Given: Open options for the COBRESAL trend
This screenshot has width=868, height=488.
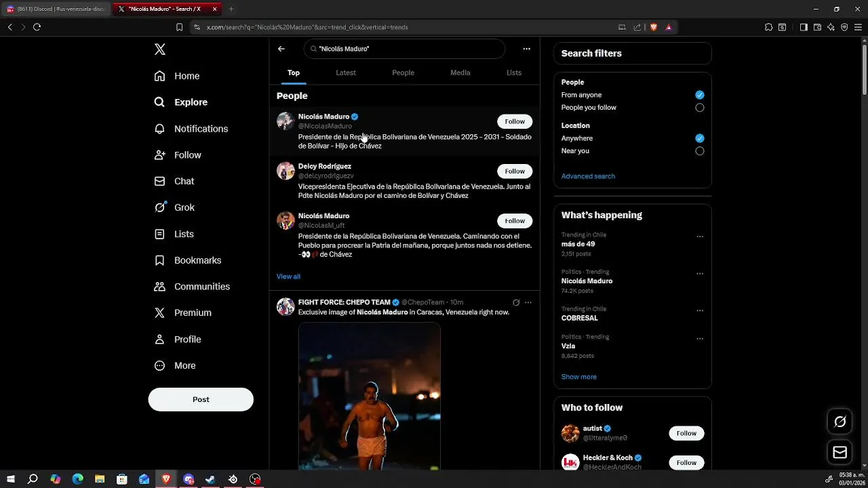Looking at the screenshot, I should pos(700,310).
